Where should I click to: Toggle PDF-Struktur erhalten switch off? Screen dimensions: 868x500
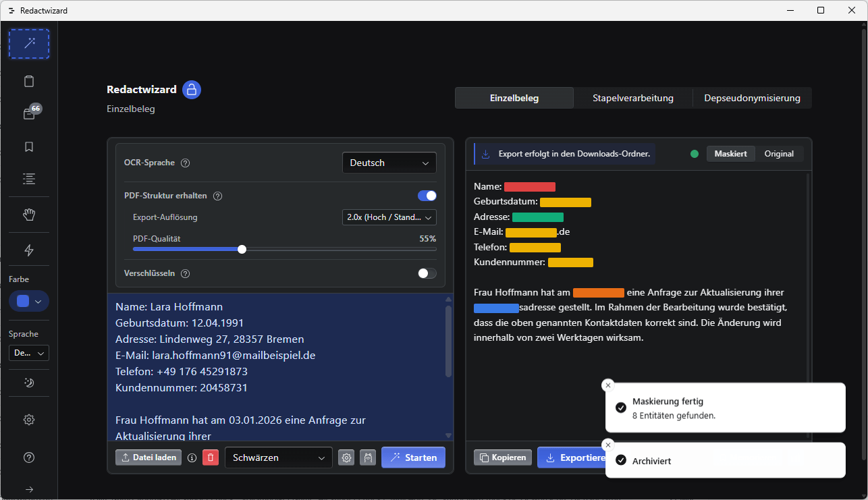coord(427,196)
